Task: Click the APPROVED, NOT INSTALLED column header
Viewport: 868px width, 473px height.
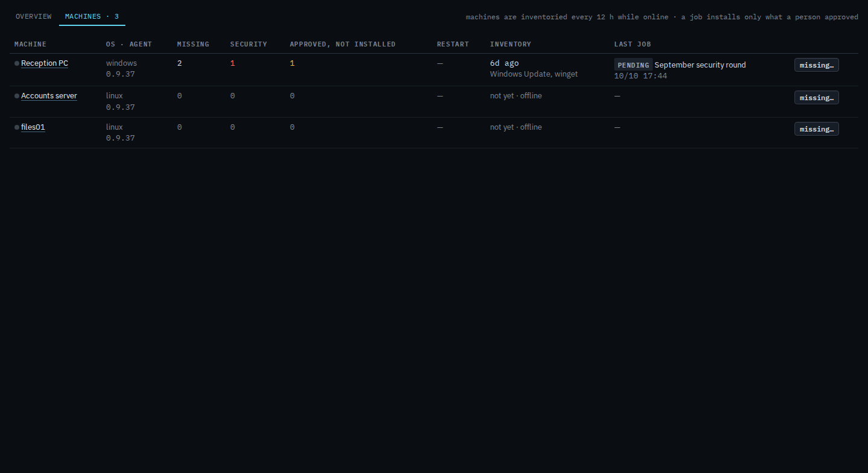Action: click(342, 44)
